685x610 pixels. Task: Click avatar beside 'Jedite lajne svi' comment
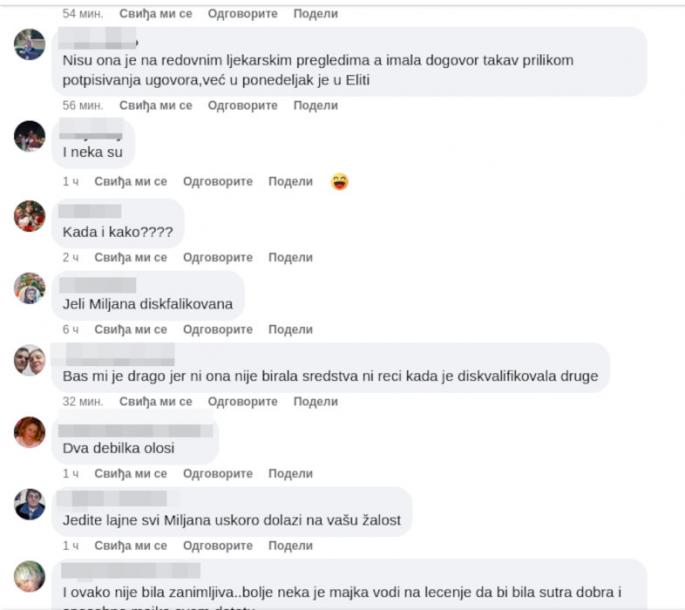coord(30,504)
